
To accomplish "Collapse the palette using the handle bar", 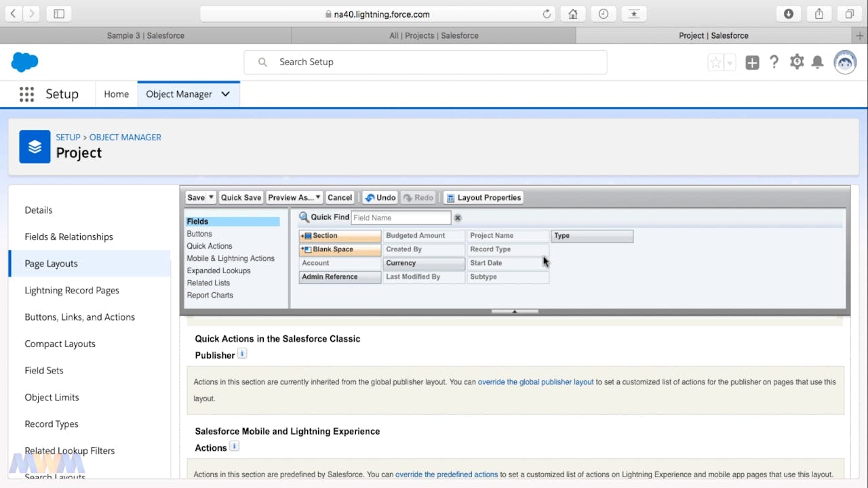I will 514,312.
